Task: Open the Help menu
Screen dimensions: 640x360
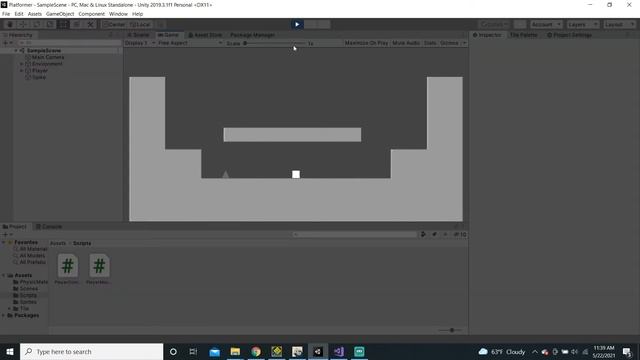Action: [x=138, y=14]
